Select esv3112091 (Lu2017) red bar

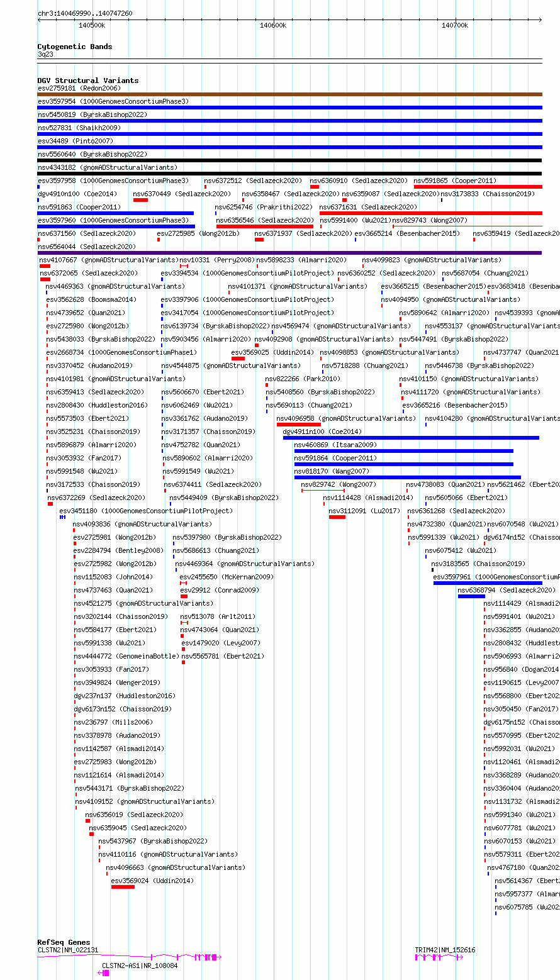pos(337,517)
